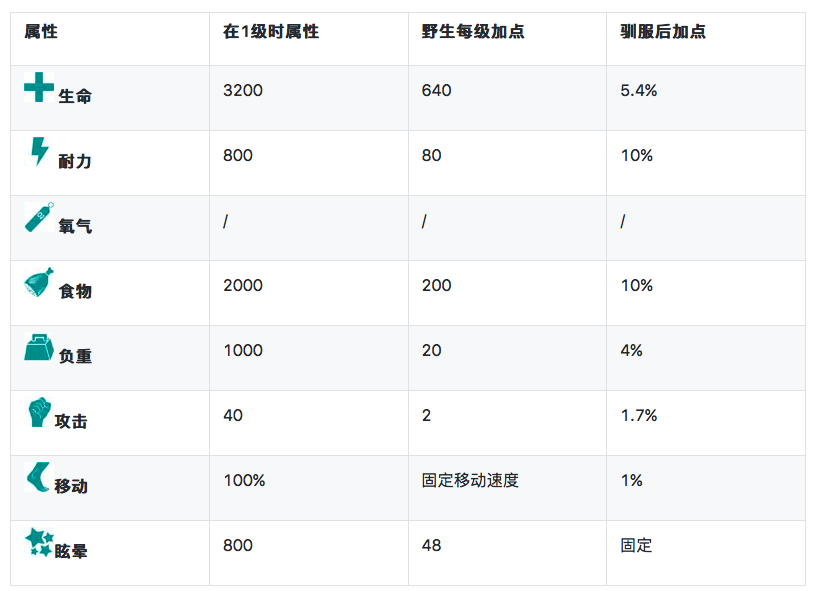Click the oxygen tank icon

point(39,217)
